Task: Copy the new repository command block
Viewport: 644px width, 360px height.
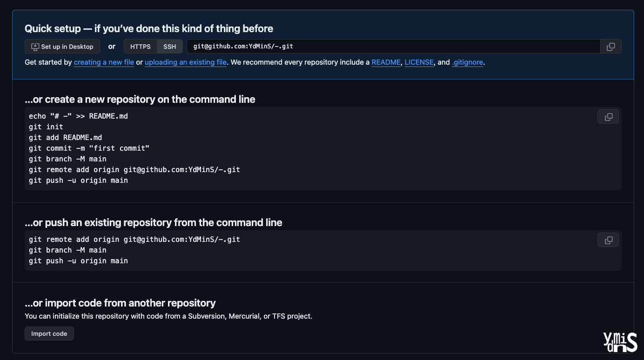Action: click(608, 117)
